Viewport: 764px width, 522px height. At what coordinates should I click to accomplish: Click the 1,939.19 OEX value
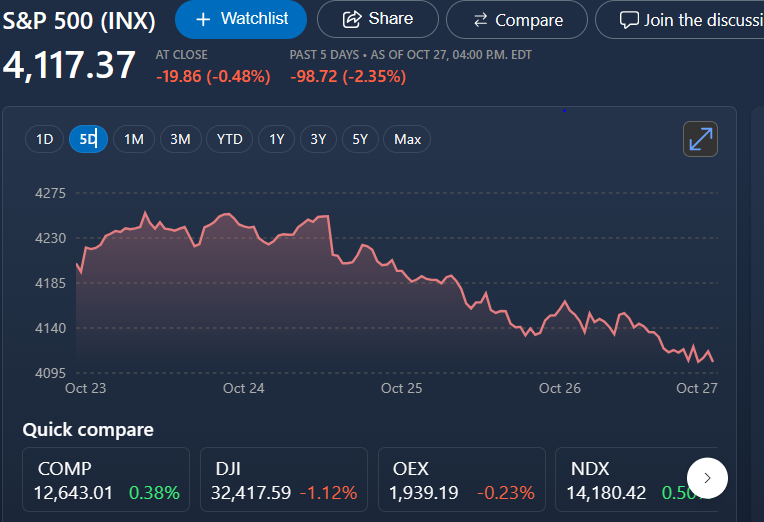coord(423,493)
